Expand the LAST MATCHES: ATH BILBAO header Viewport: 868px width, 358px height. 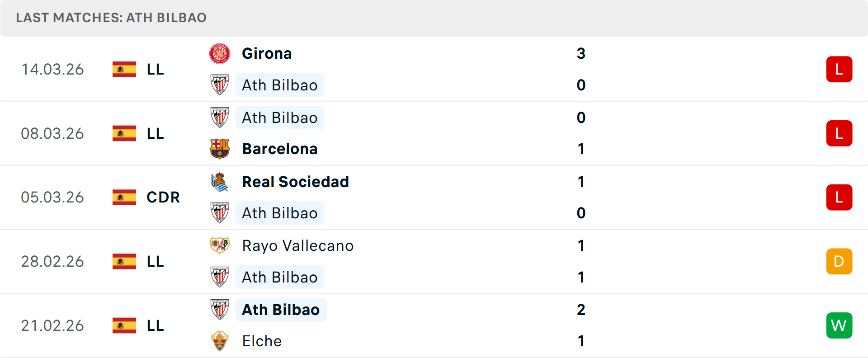(110, 18)
